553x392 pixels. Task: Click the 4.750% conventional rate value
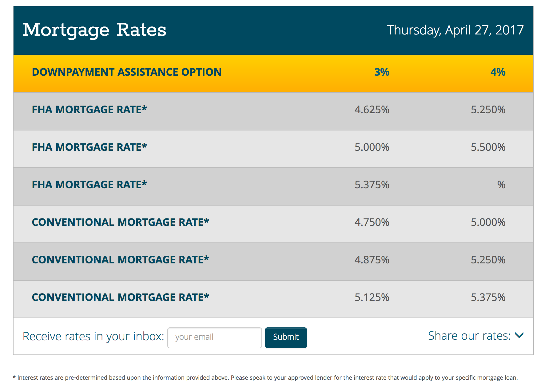pyautogui.click(x=372, y=222)
